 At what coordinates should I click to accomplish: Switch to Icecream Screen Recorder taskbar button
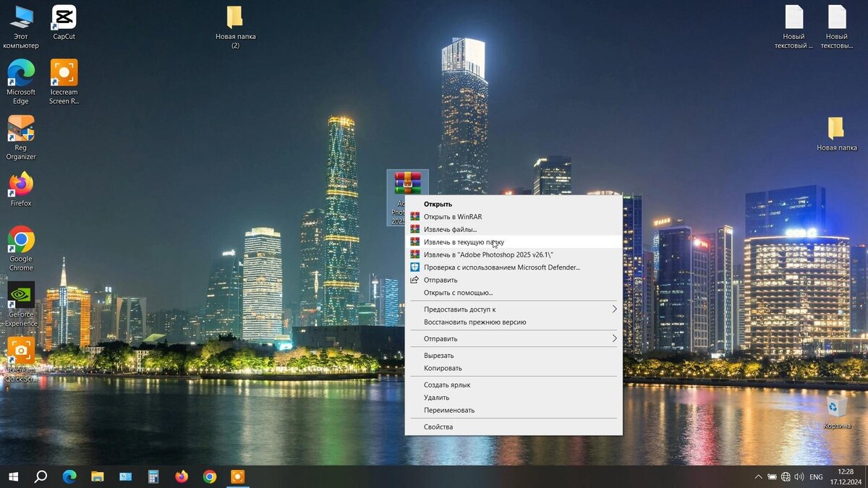[x=237, y=476]
